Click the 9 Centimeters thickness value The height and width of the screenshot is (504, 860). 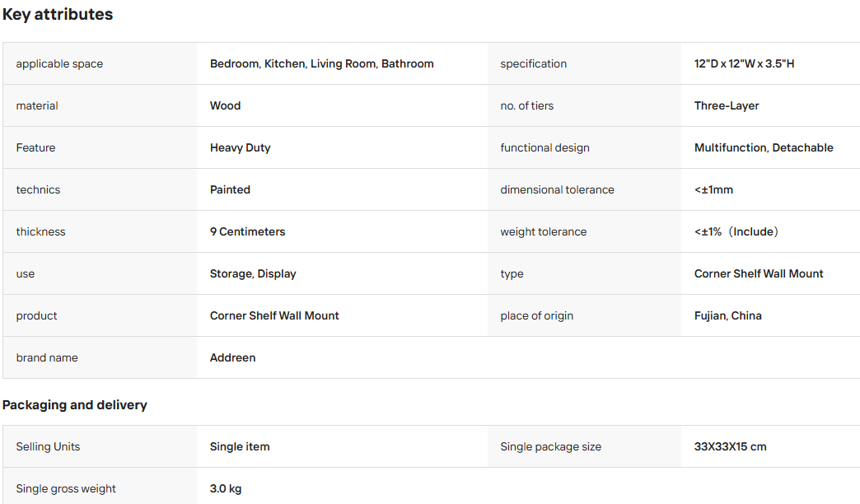point(248,232)
